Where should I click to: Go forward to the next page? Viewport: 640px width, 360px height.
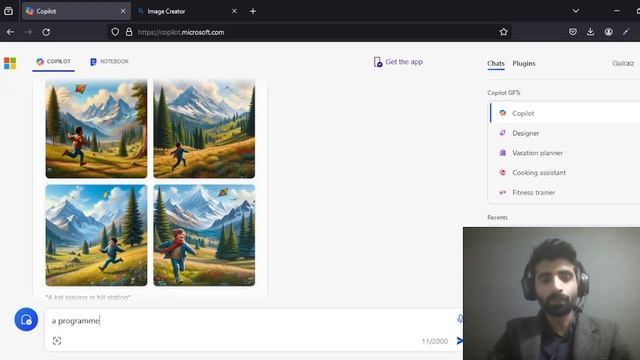28,32
